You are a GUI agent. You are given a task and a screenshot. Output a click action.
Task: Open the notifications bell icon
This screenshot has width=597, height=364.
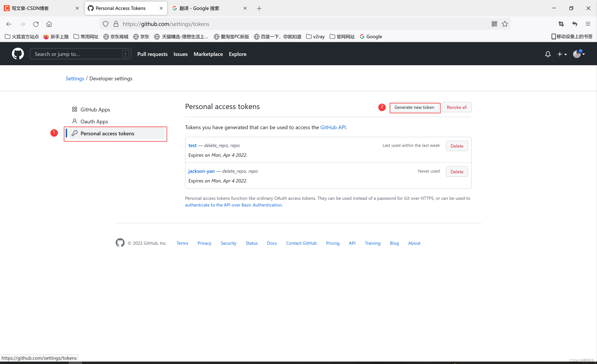(x=548, y=54)
